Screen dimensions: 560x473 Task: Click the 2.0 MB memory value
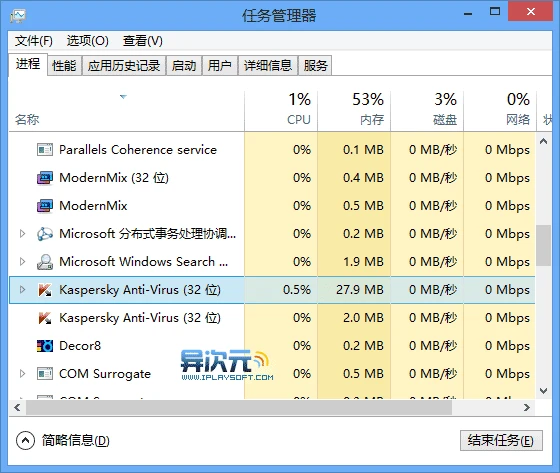(x=363, y=318)
